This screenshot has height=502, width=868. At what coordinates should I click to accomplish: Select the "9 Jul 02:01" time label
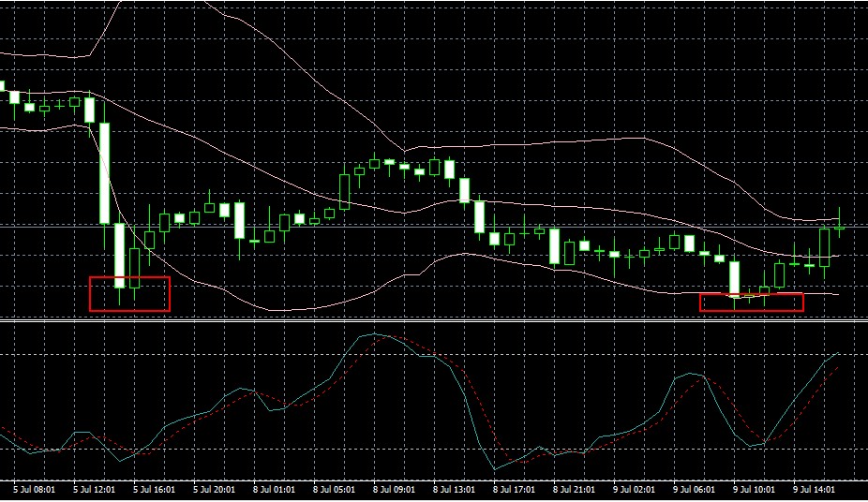(634, 489)
